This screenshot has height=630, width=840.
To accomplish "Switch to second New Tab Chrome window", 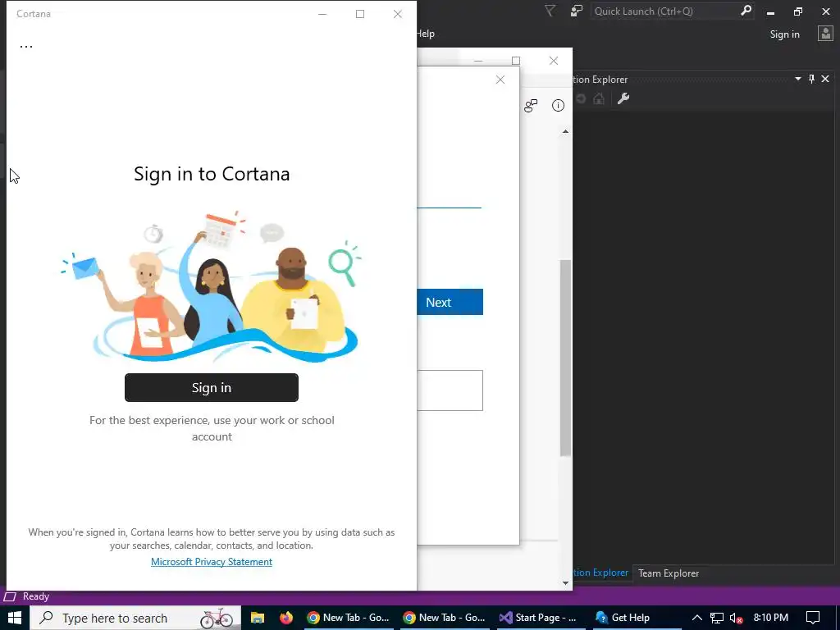I will [444, 618].
